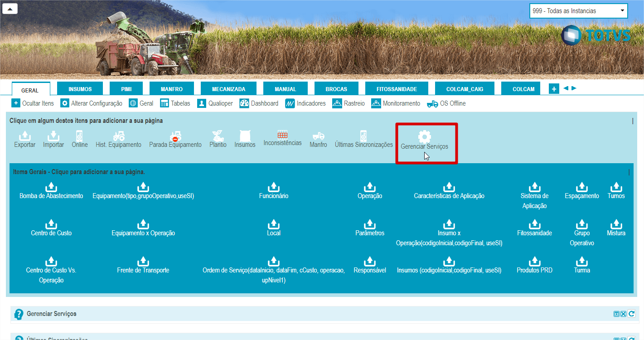Add the Manfro truck item to the page

[x=318, y=139]
